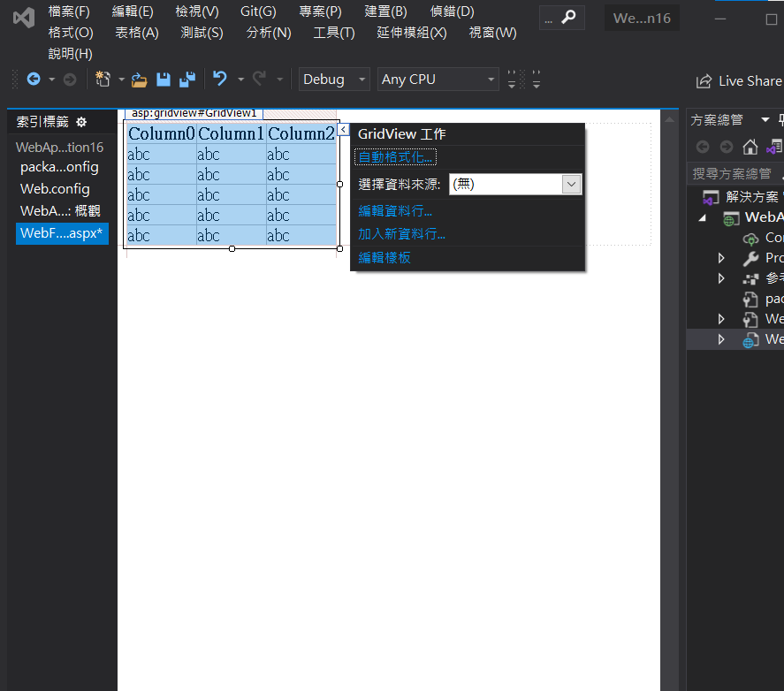Click the switch views icon in Solution Explorer
The width and height of the screenshot is (784, 691).
pyautogui.click(x=774, y=147)
